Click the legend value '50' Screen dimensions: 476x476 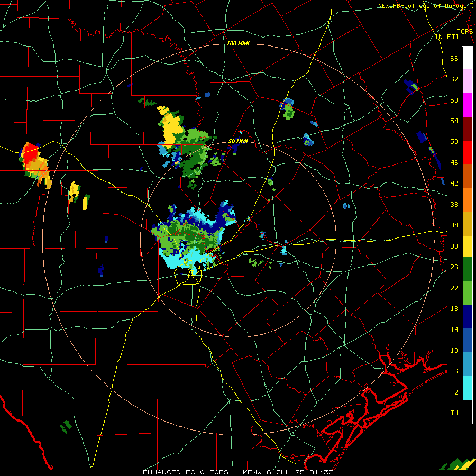pyautogui.click(x=454, y=142)
